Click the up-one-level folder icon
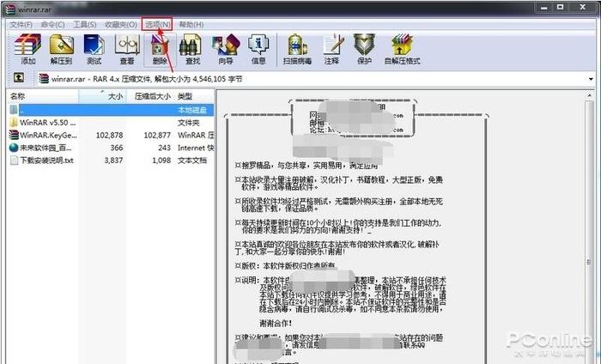 coord(18,78)
